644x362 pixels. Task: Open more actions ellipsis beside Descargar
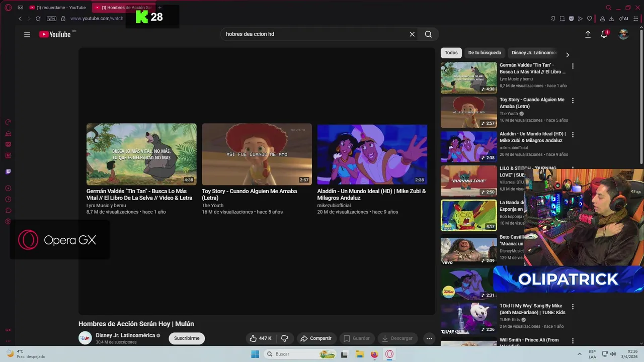click(429, 338)
